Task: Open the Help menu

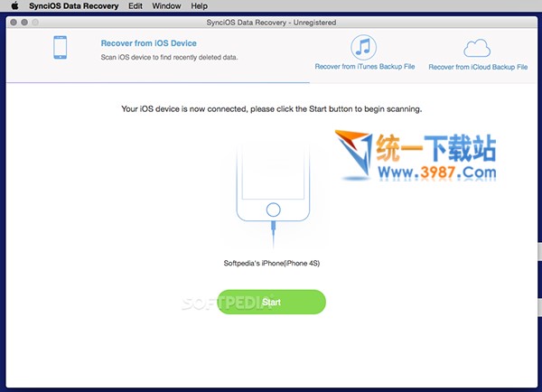Action: coord(199,6)
